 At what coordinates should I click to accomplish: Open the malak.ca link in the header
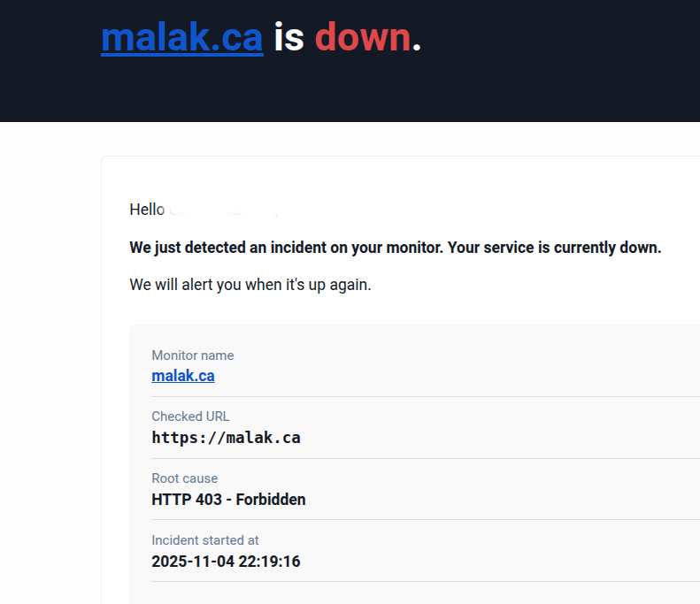point(181,38)
